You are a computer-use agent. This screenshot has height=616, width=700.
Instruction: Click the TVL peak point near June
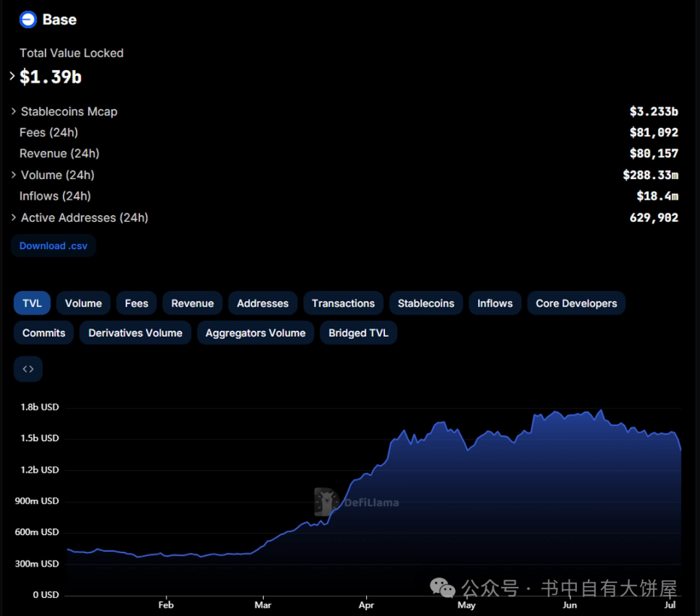point(601,410)
